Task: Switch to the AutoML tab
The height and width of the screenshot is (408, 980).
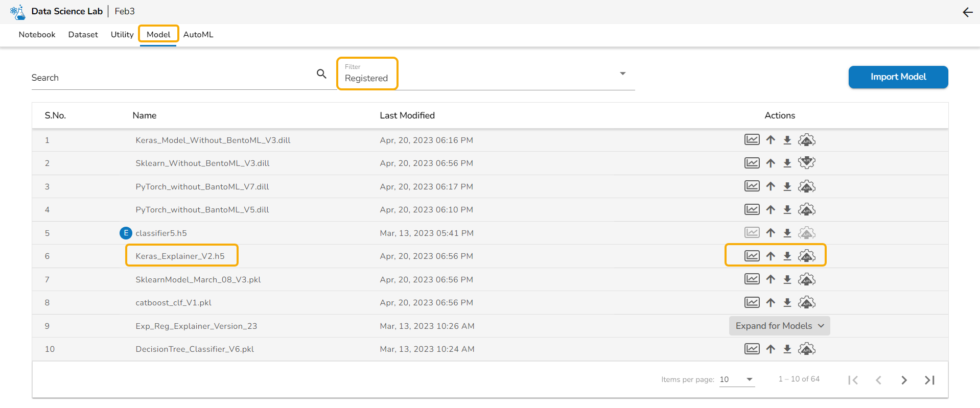Action: coord(198,35)
